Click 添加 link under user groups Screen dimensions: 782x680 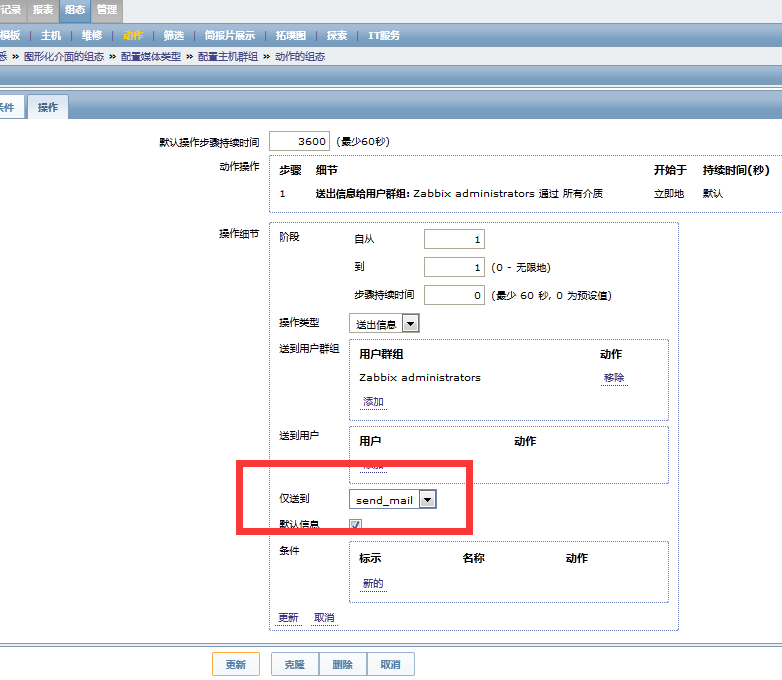coord(372,402)
